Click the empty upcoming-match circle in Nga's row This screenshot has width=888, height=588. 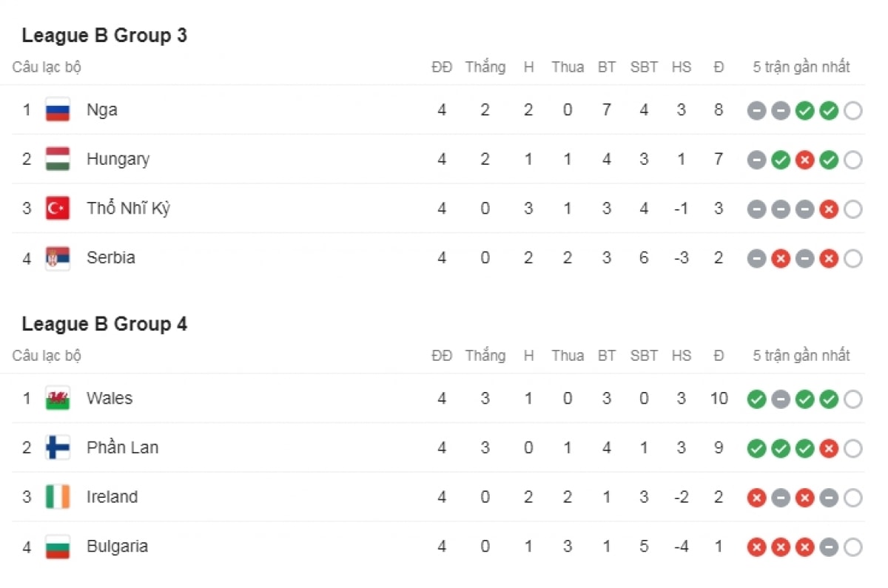852,111
